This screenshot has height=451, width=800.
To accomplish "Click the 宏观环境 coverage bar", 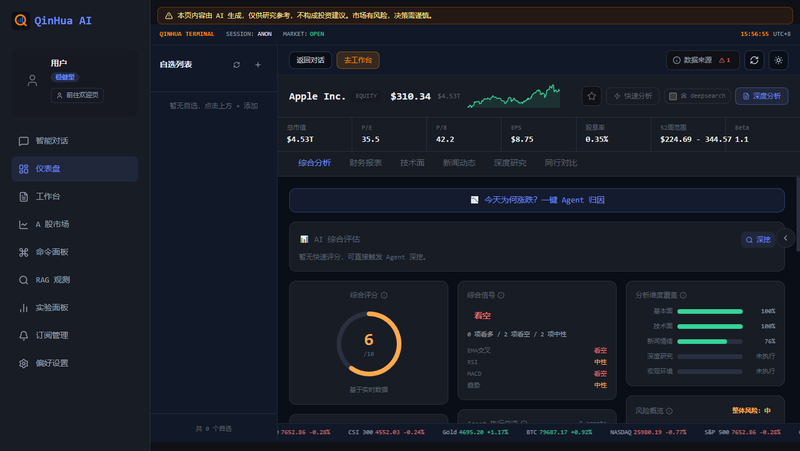I will pos(710,371).
